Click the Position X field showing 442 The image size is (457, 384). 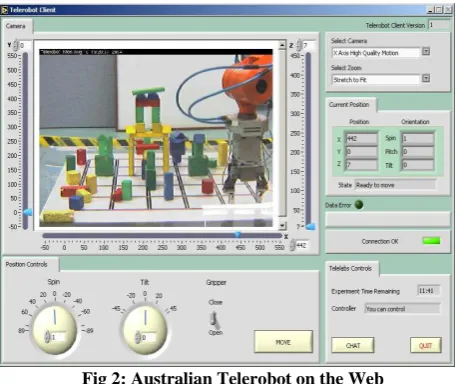tap(361, 138)
